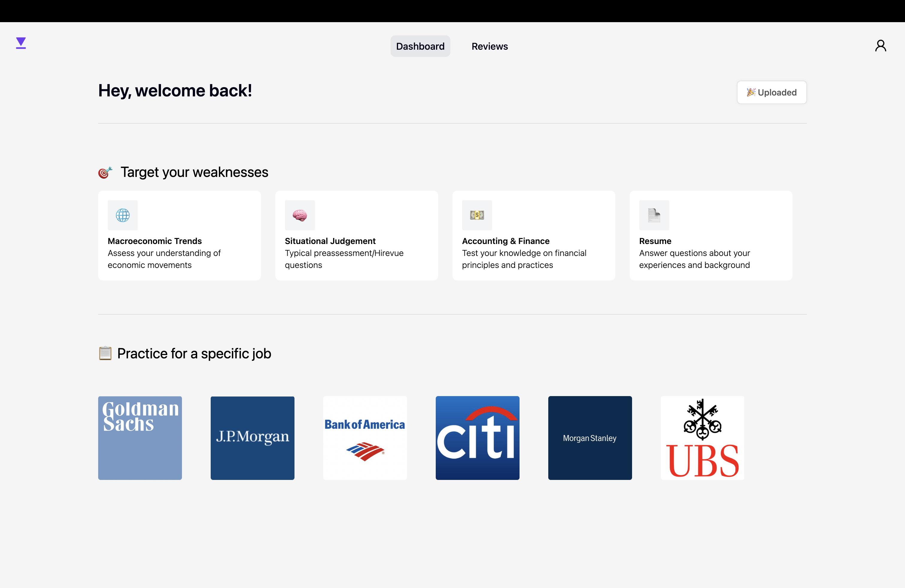Open the Reviews tab

tap(489, 46)
